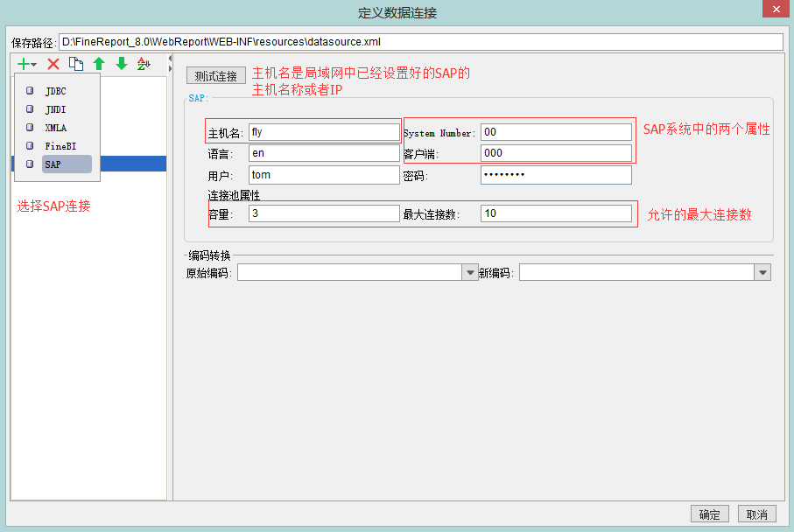Choose XMLA from the connection type menu
The height and width of the screenshot is (532, 794).
[x=58, y=128]
